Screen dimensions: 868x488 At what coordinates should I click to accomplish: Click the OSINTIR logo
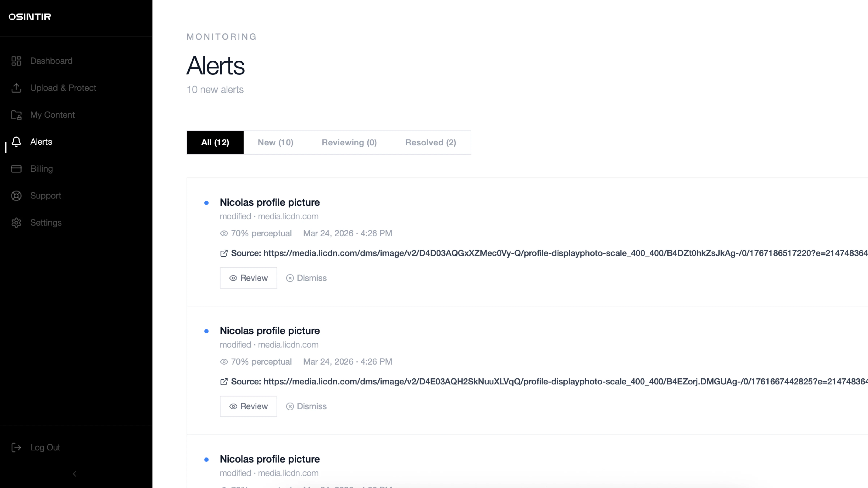point(30,17)
